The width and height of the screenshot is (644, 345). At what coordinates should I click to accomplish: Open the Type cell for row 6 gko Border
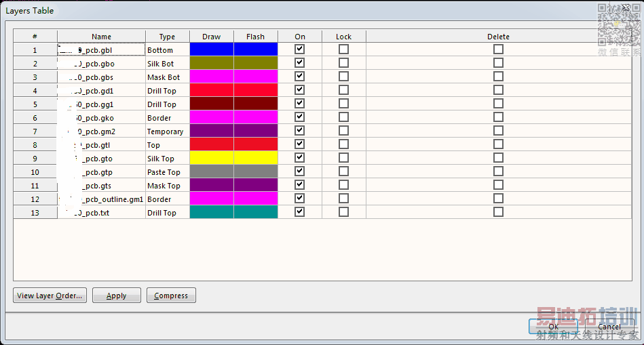(168, 118)
